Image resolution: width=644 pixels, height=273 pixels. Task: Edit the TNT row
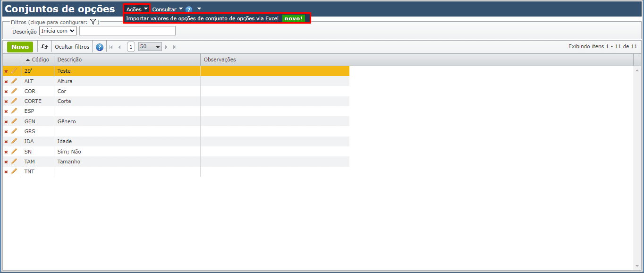[14, 171]
